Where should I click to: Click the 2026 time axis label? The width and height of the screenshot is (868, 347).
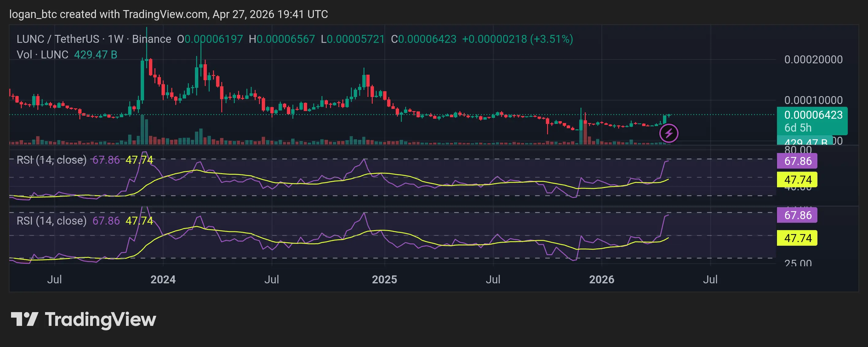pos(601,279)
